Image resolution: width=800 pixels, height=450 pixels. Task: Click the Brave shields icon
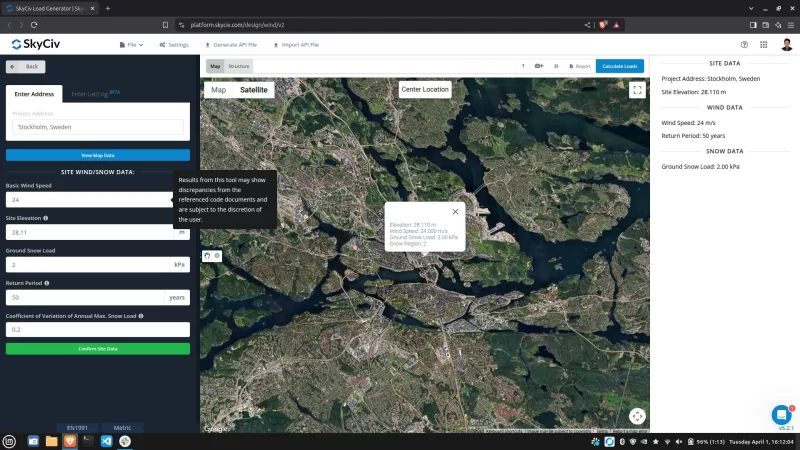pyautogui.click(x=603, y=24)
